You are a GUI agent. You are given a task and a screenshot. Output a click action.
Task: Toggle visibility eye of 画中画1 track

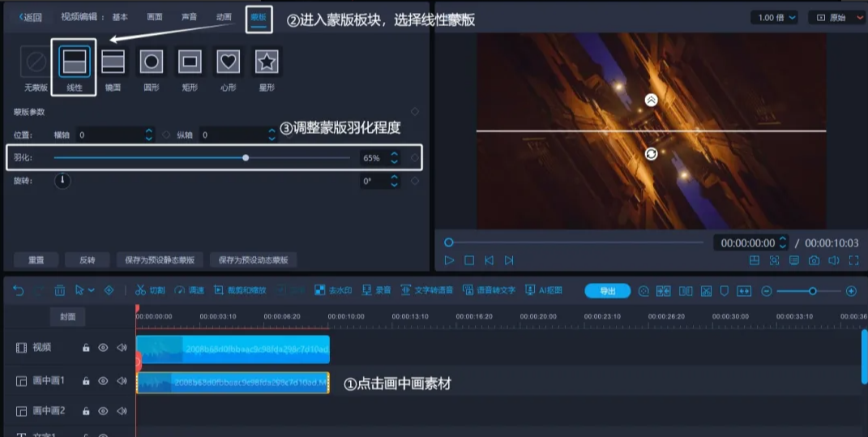coord(103,381)
